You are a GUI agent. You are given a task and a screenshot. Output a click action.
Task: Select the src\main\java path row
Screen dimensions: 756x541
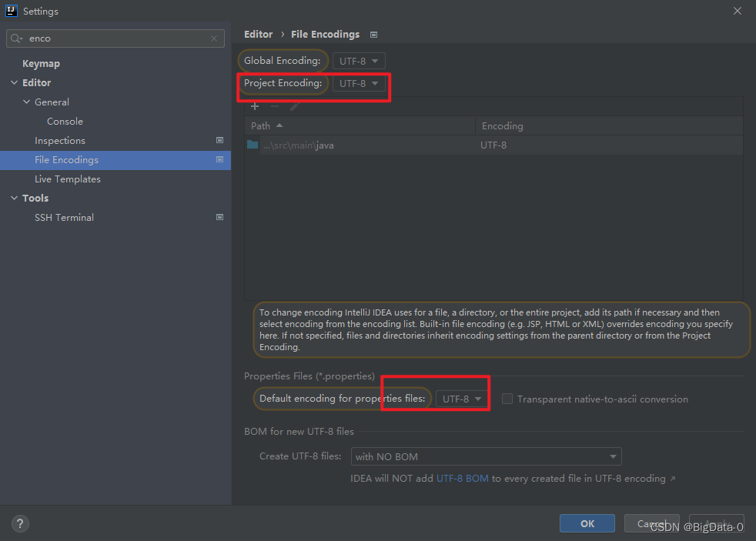[x=493, y=145]
